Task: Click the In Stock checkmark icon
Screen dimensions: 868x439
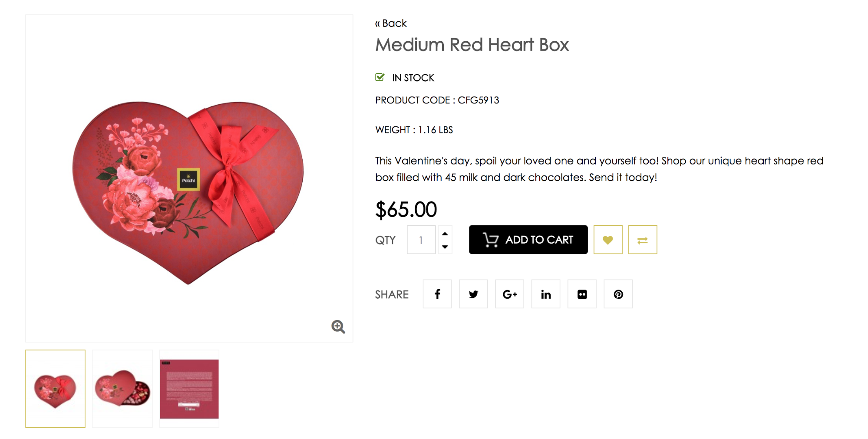Action: click(380, 77)
